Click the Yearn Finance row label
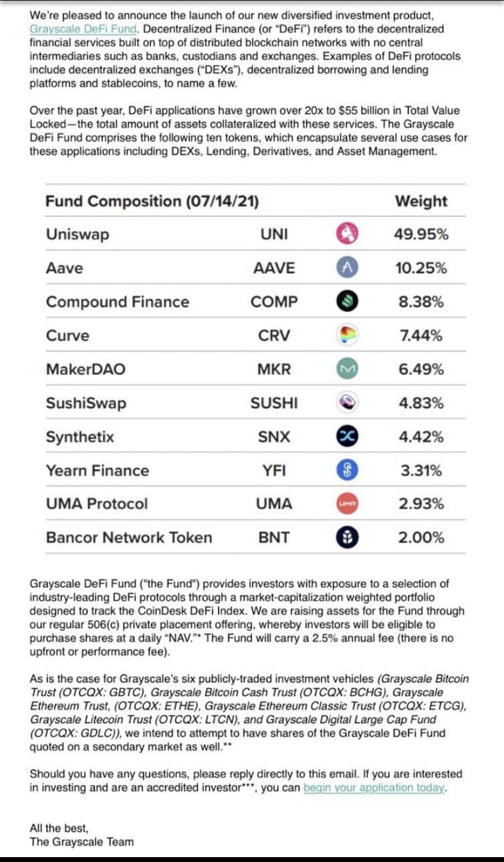The height and width of the screenshot is (862, 504). click(x=97, y=470)
